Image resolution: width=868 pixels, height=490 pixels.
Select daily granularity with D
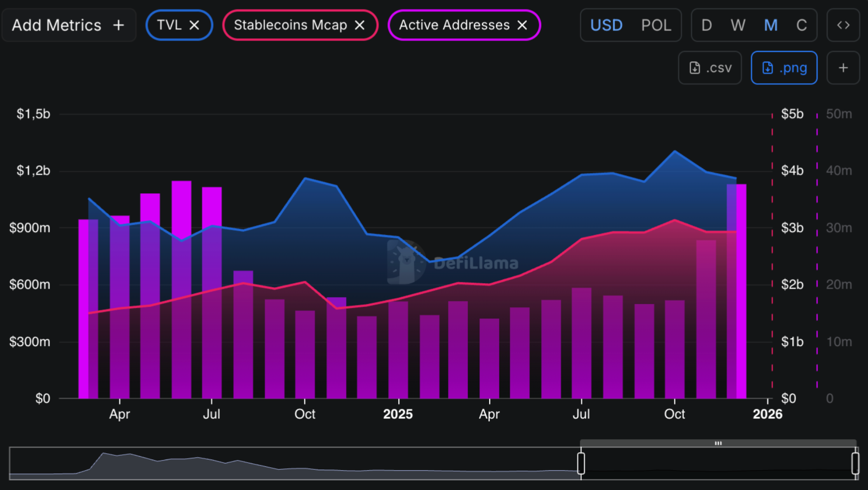pyautogui.click(x=707, y=25)
